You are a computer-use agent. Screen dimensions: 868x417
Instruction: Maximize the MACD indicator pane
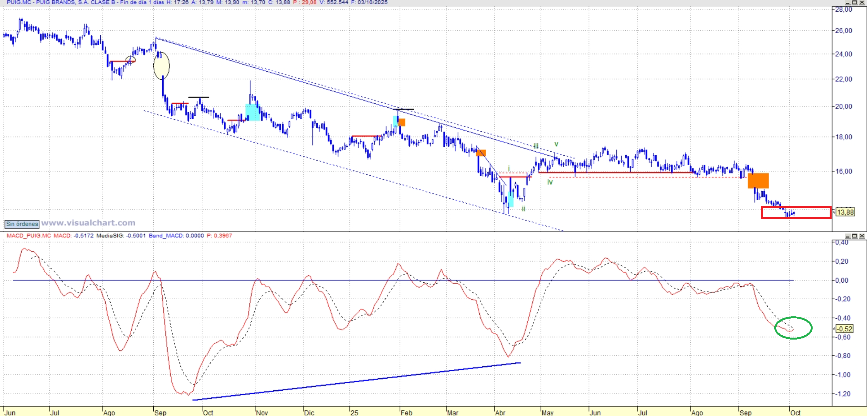click(x=854, y=236)
